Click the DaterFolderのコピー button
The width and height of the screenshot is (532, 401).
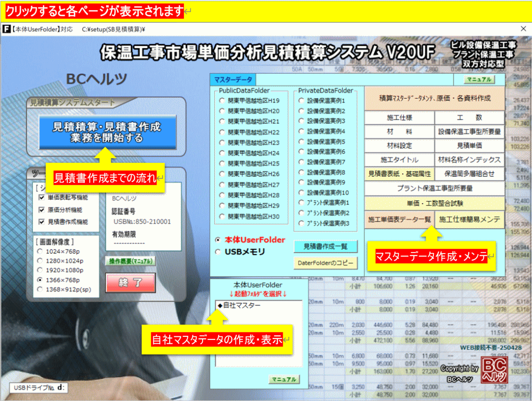[x=325, y=263]
